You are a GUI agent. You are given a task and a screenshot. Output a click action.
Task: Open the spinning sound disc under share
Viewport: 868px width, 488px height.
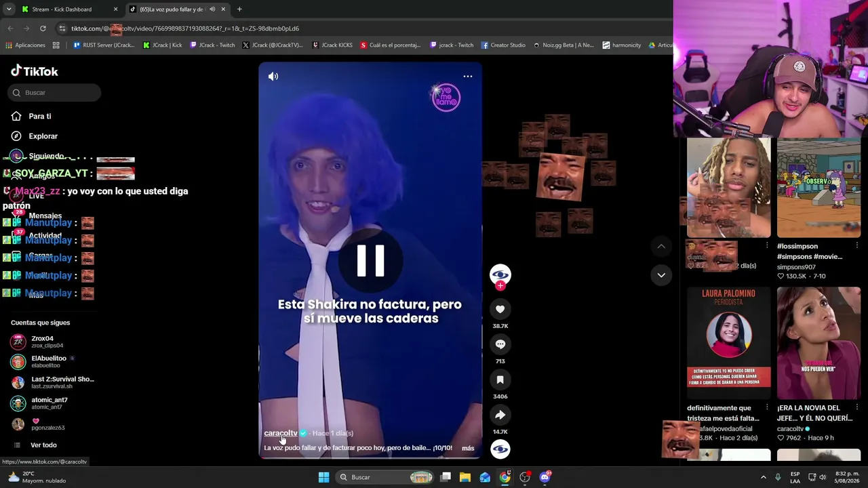(500, 449)
